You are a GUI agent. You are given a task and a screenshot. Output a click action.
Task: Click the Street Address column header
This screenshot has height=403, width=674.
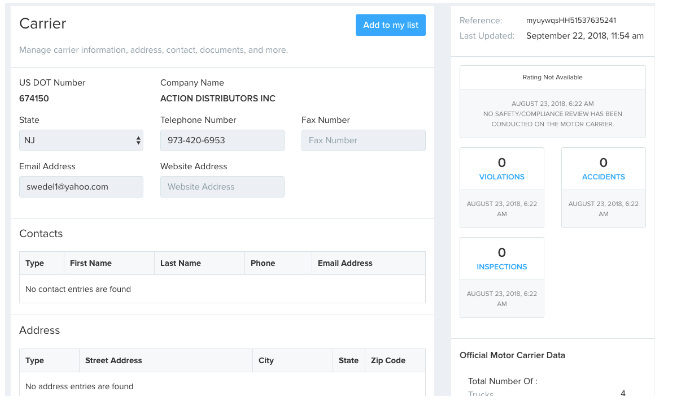113,360
